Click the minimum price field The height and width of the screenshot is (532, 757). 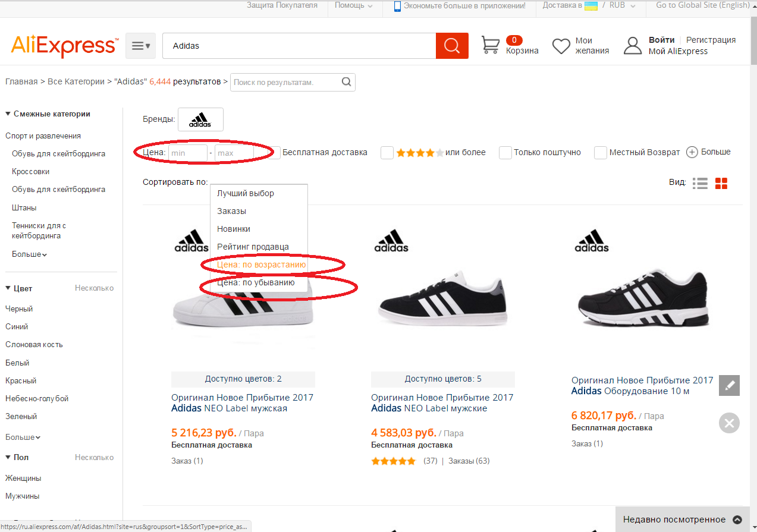tap(188, 153)
